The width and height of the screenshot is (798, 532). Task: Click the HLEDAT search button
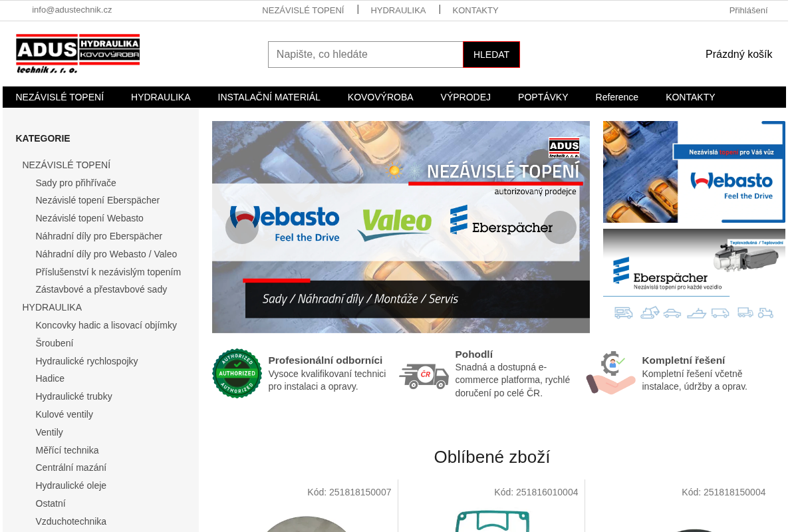click(491, 55)
